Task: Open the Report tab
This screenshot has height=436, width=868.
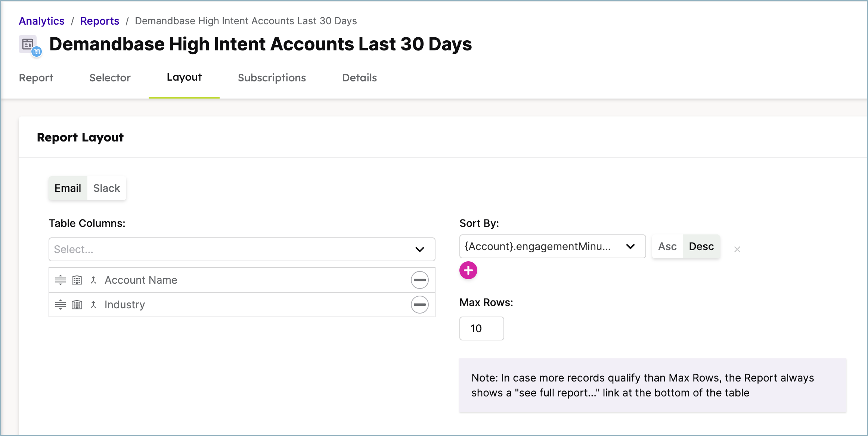Action: pos(36,78)
